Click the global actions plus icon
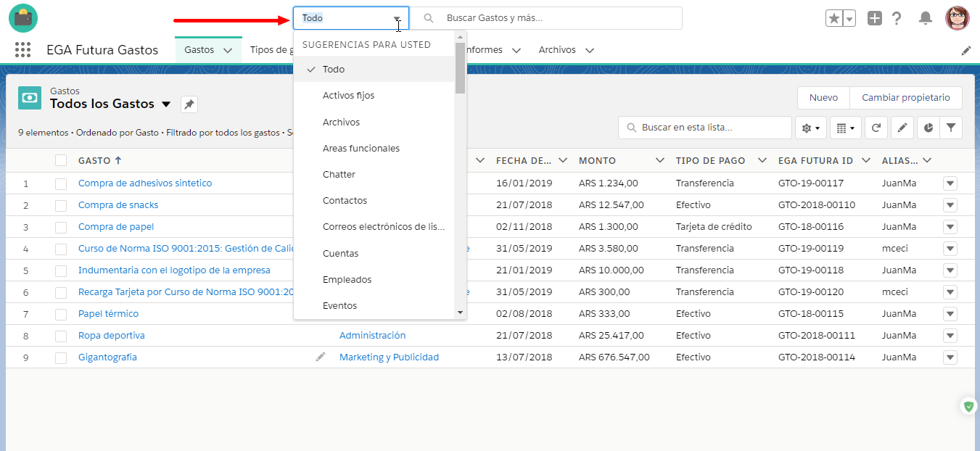Viewport: 980px width, 451px height. (x=875, y=18)
